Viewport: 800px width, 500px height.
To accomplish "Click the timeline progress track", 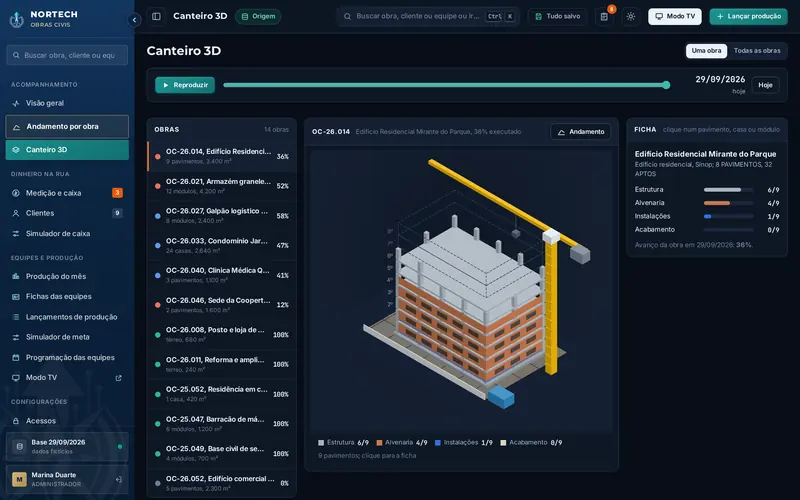I will point(444,85).
